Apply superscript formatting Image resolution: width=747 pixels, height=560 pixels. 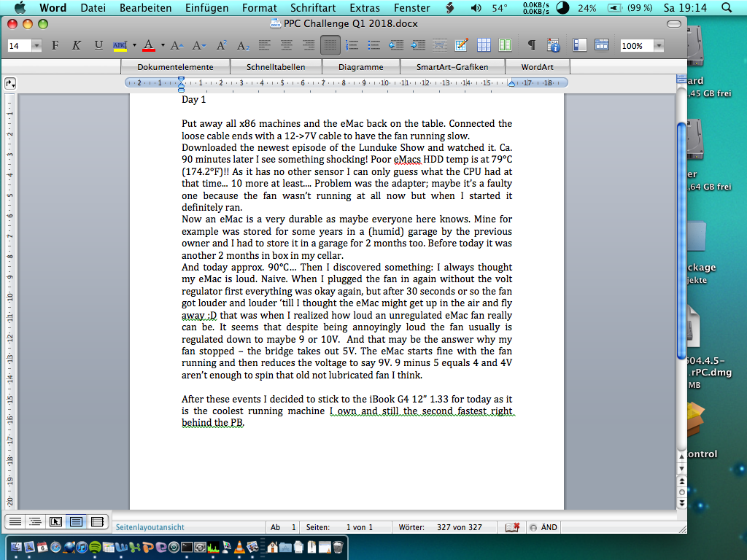pos(222,45)
